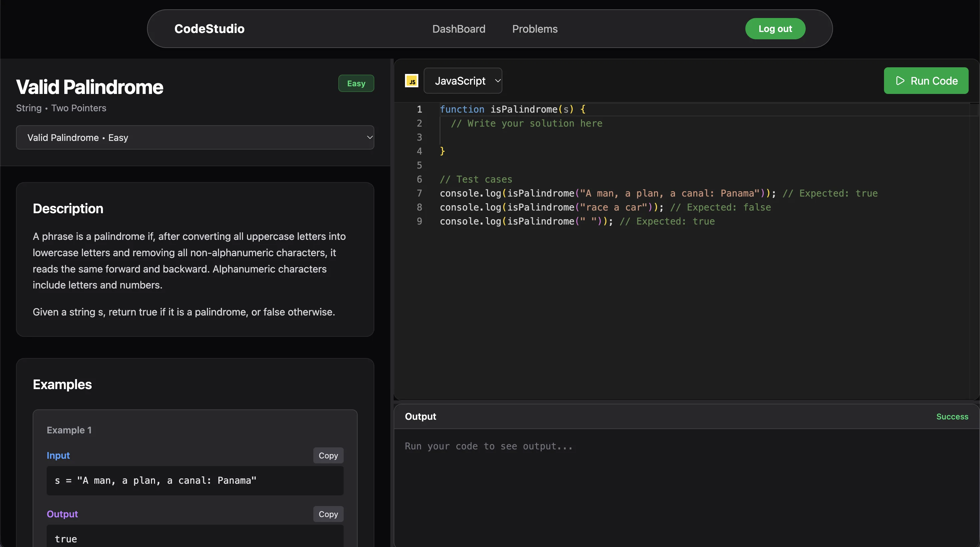The height and width of the screenshot is (547, 980).
Task: Click the Valid Palindrome title
Action: coord(89,87)
